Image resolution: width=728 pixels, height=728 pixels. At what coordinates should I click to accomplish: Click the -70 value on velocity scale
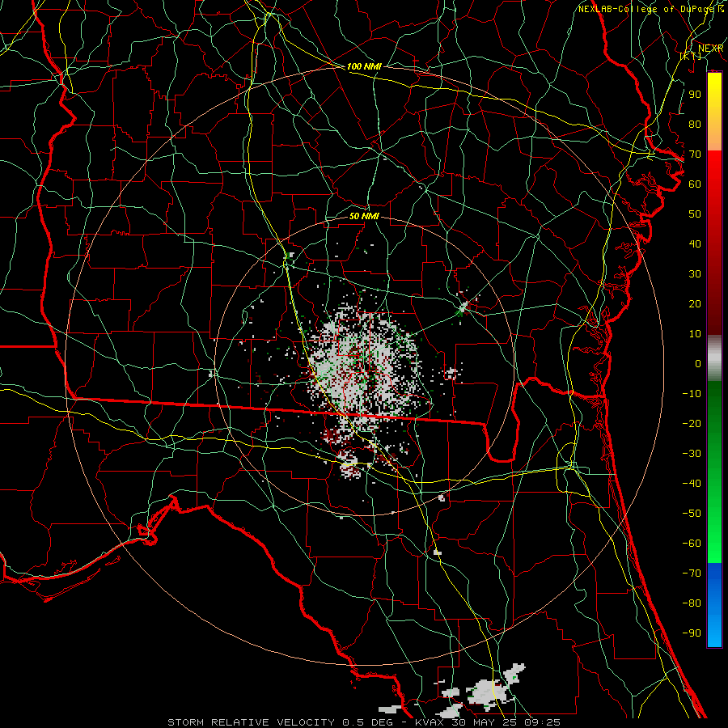point(692,574)
